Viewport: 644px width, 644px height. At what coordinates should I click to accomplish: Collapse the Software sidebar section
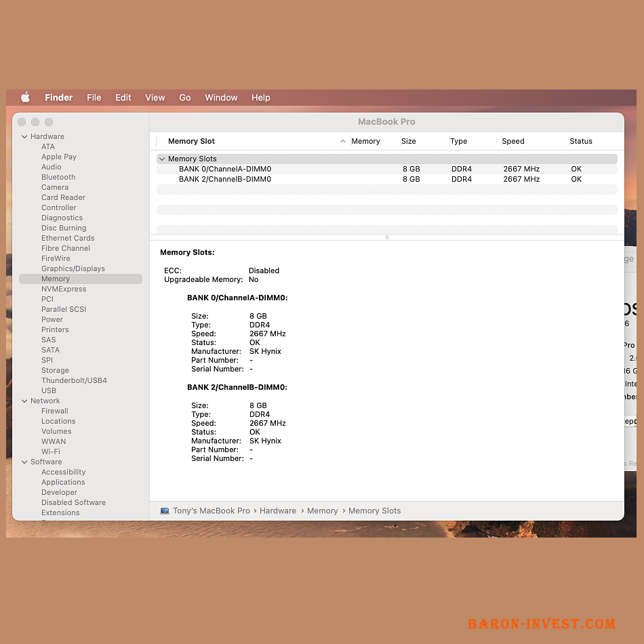pos(24,462)
